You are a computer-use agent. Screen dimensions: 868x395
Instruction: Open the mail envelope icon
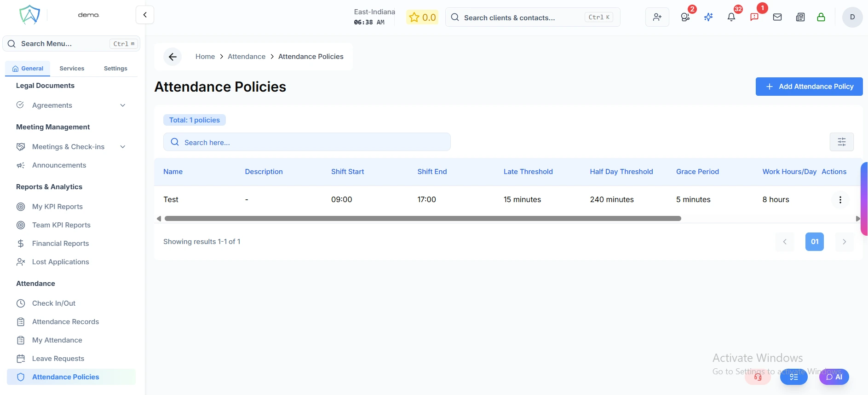(x=777, y=17)
